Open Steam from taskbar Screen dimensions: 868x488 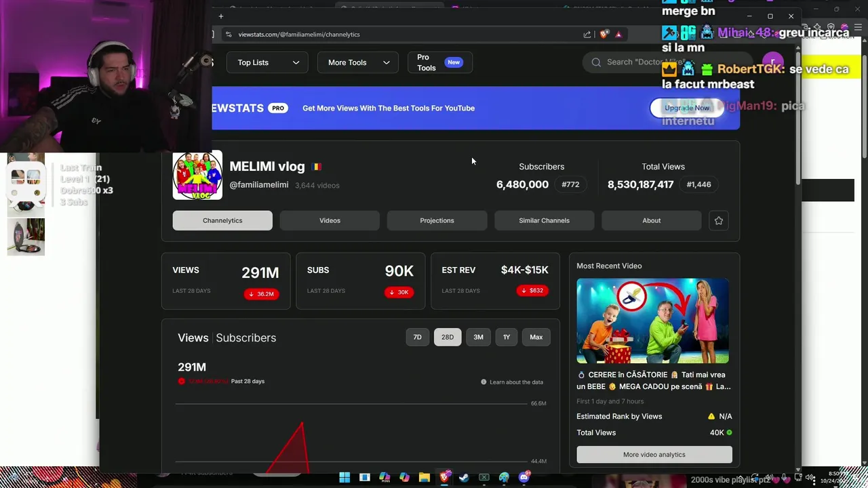(x=464, y=478)
